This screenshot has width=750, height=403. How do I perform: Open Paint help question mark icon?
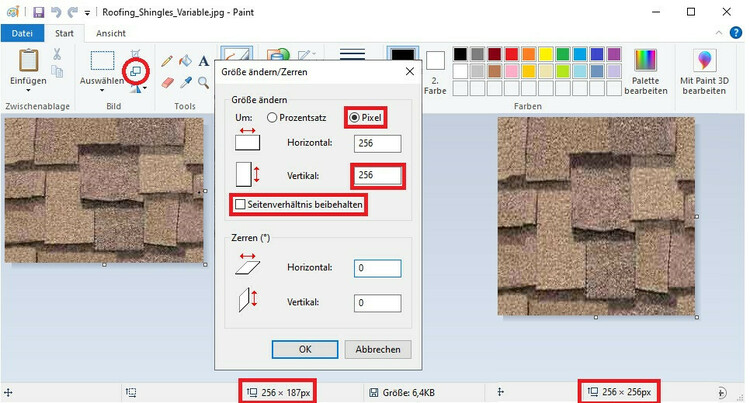(x=735, y=33)
